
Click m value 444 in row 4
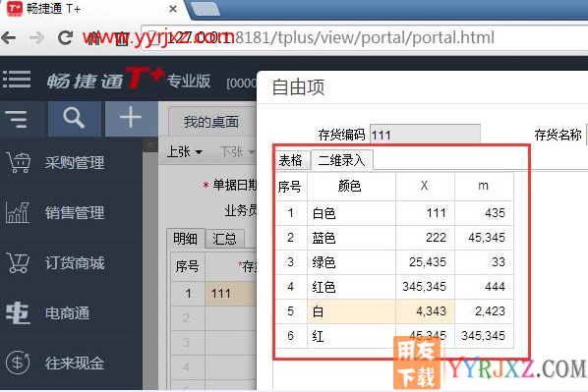click(x=484, y=287)
